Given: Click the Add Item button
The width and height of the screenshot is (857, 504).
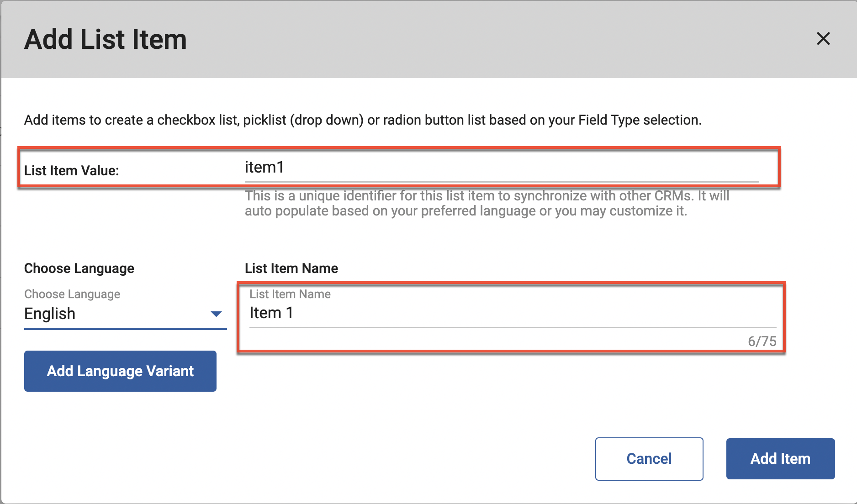Looking at the screenshot, I should 780,459.
